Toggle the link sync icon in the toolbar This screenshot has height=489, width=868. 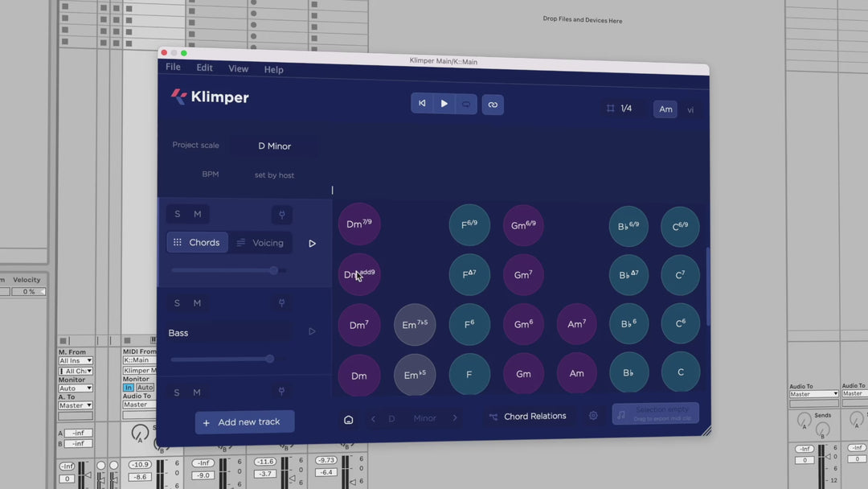493,104
